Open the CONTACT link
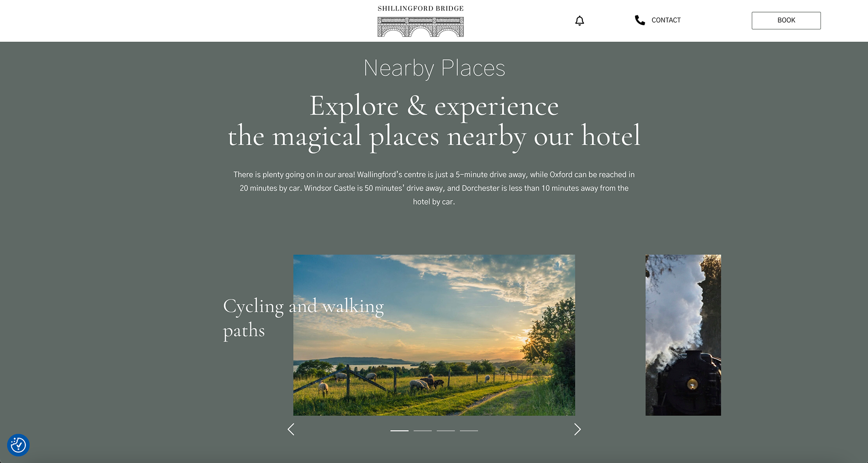868x463 pixels. 666,20
